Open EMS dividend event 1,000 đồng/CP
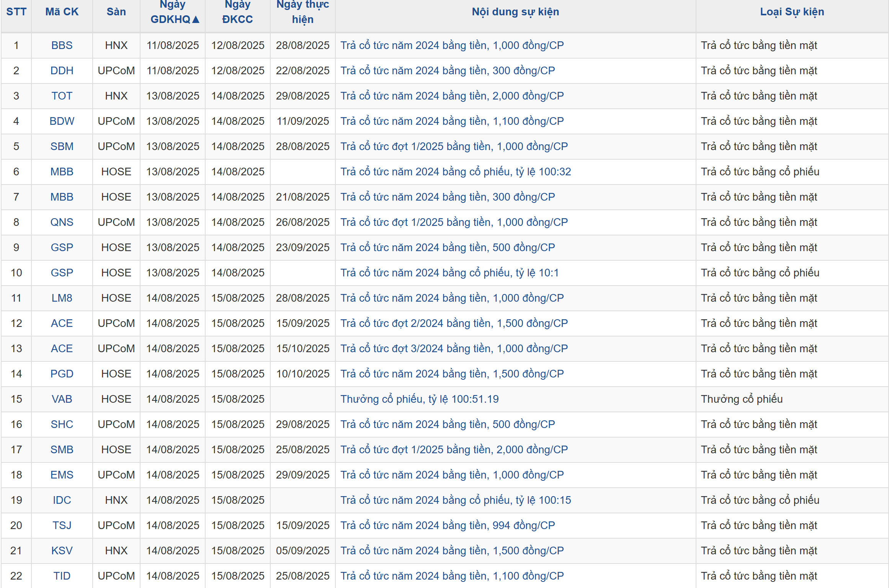Screen dimensions: 889x588 (452, 475)
